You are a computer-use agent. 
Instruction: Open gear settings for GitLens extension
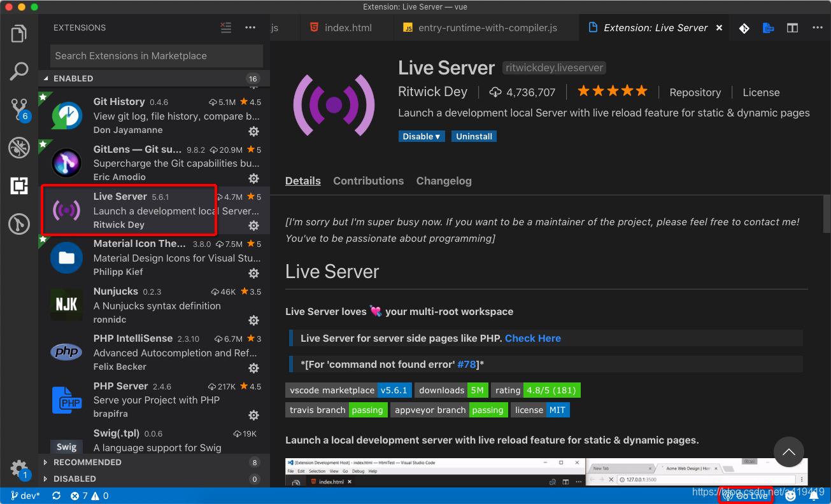pyautogui.click(x=253, y=178)
